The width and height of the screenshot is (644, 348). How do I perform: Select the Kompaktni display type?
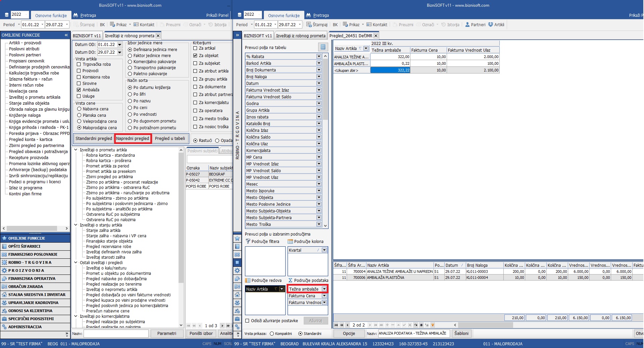tap(272, 334)
